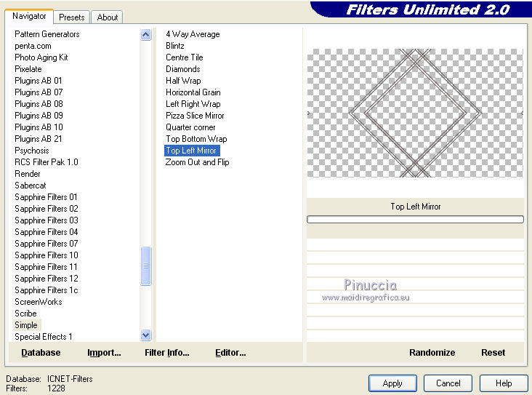This screenshot has width=532, height=395.
Task: Click Reset button
Action: pos(493,353)
